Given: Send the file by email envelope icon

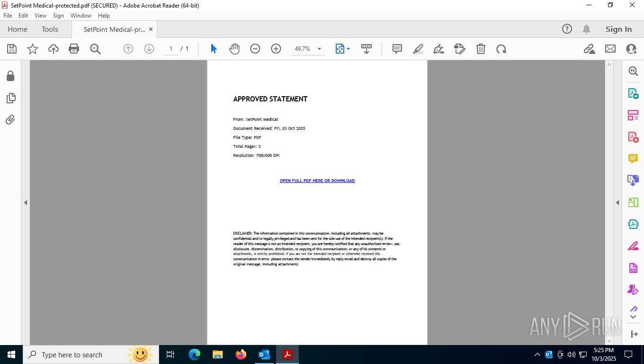Looking at the screenshot, I should pos(610,49).
